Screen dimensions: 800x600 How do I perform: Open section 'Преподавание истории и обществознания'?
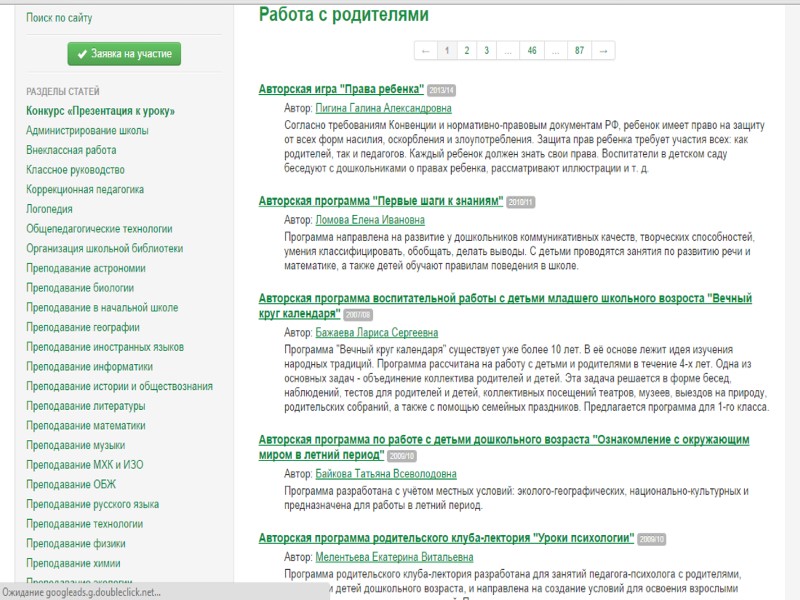tap(119, 386)
